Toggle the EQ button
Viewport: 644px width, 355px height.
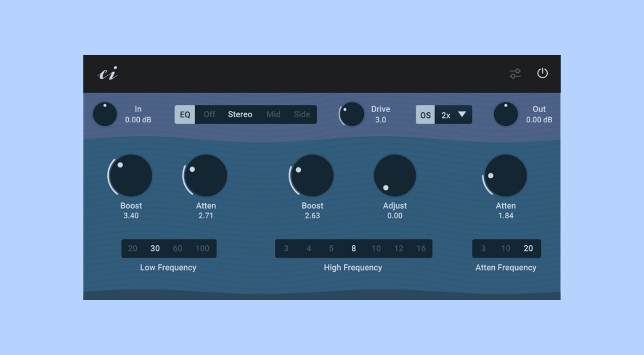[x=185, y=114]
